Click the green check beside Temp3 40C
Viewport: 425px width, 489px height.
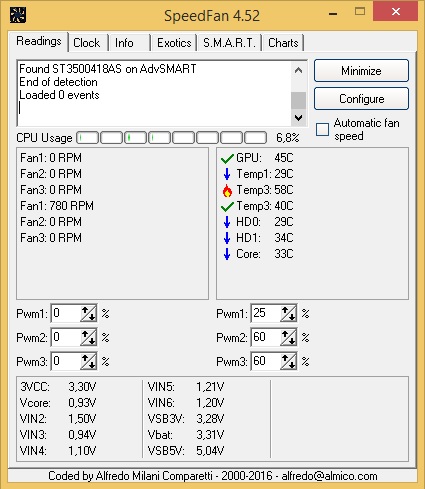coord(227,206)
